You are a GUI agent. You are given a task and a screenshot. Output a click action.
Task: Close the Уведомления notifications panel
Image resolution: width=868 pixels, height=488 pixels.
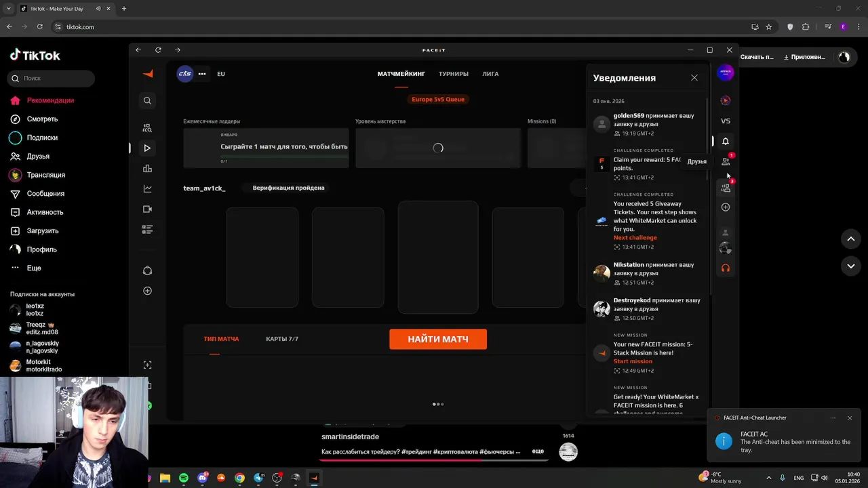pyautogui.click(x=694, y=78)
